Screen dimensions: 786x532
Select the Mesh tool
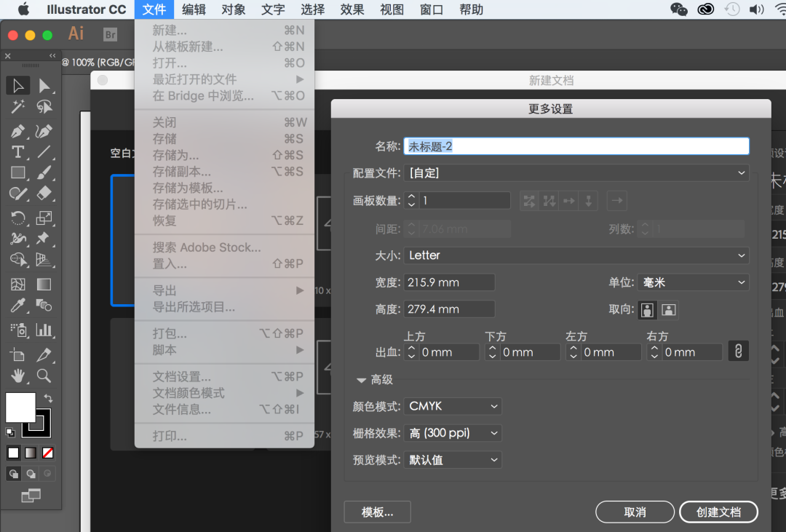pyautogui.click(x=17, y=285)
